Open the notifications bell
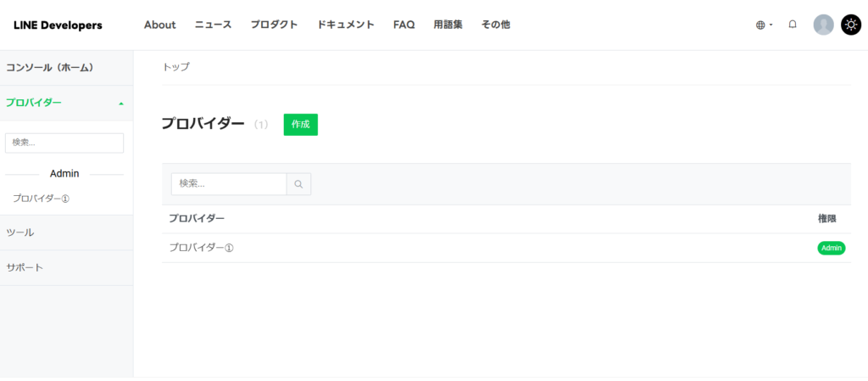 click(793, 25)
